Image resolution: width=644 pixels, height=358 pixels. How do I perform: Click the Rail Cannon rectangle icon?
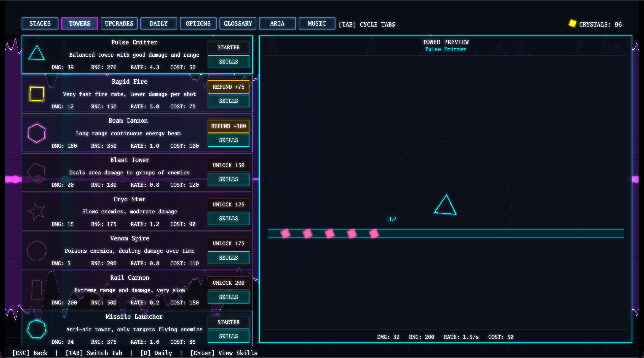(36, 290)
